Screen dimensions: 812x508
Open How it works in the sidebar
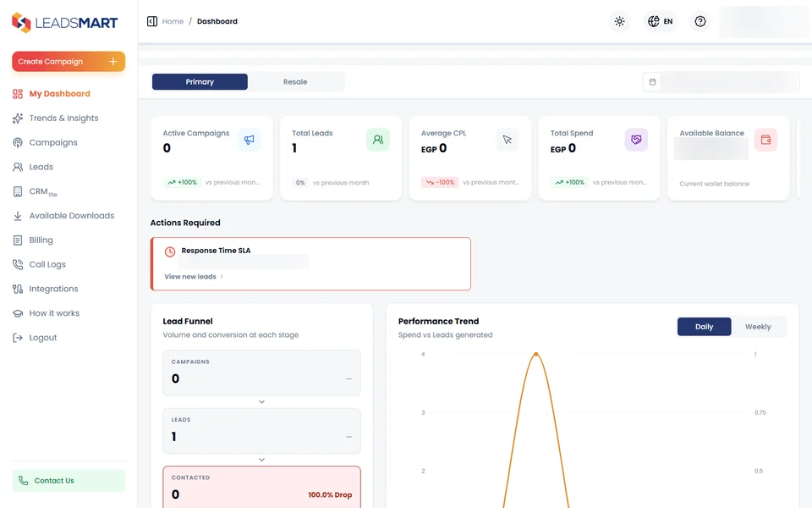54,313
